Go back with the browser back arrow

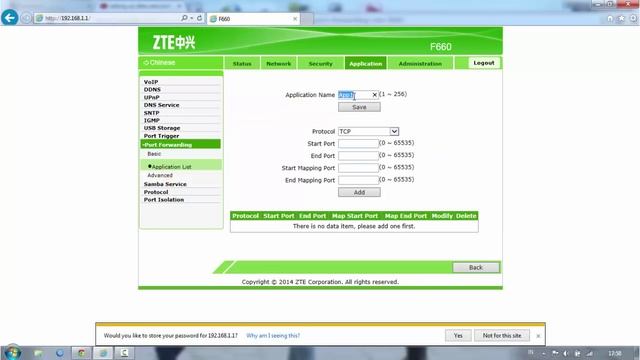(x=9, y=18)
